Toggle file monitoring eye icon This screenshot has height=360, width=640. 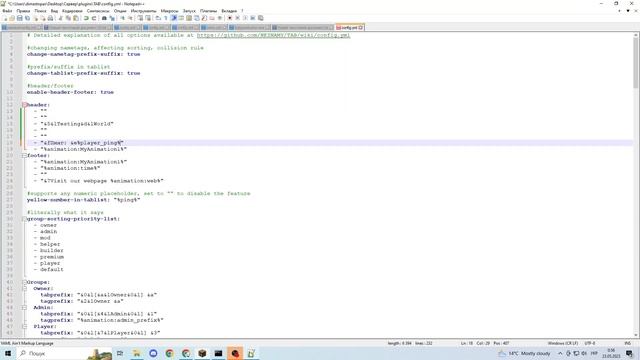(x=220, y=18)
